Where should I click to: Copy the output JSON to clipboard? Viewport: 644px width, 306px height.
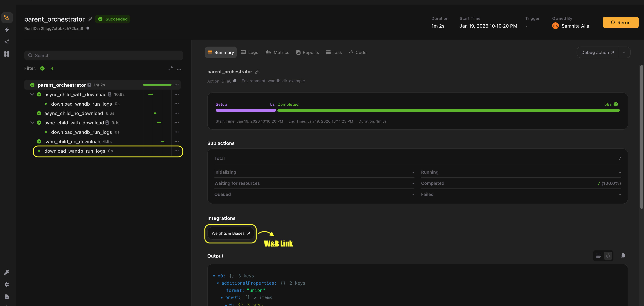click(623, 256)
